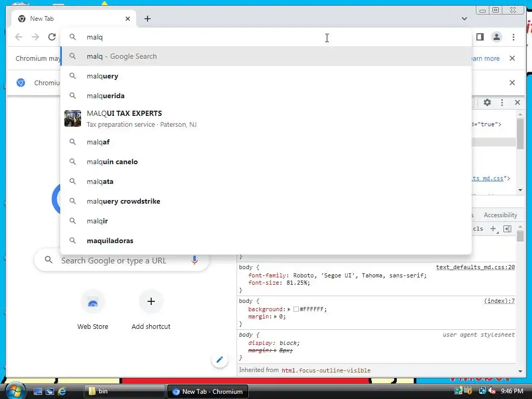Customize Chromium with the pencil button
This screenshot has height=399, width=532.
(220, 360)
